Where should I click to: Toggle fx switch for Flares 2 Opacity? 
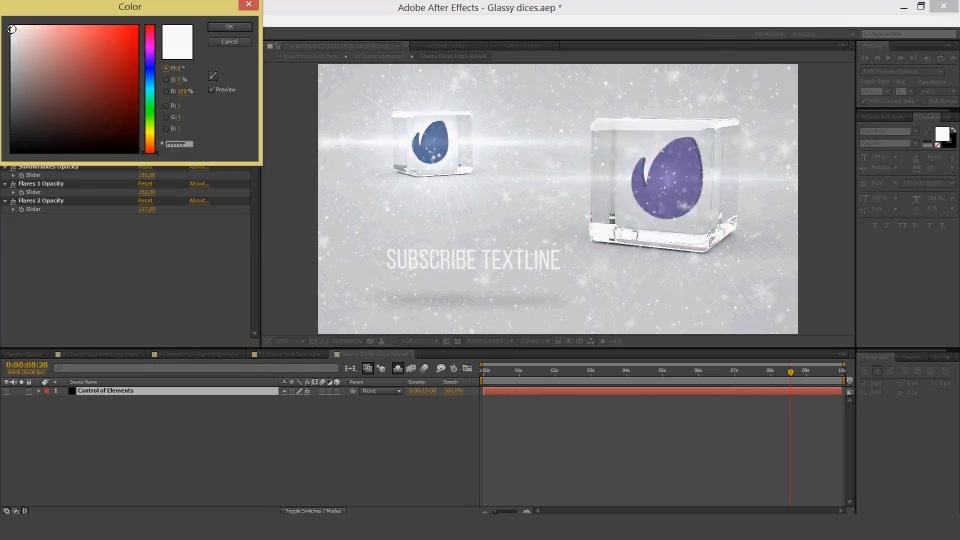[13, 201]
